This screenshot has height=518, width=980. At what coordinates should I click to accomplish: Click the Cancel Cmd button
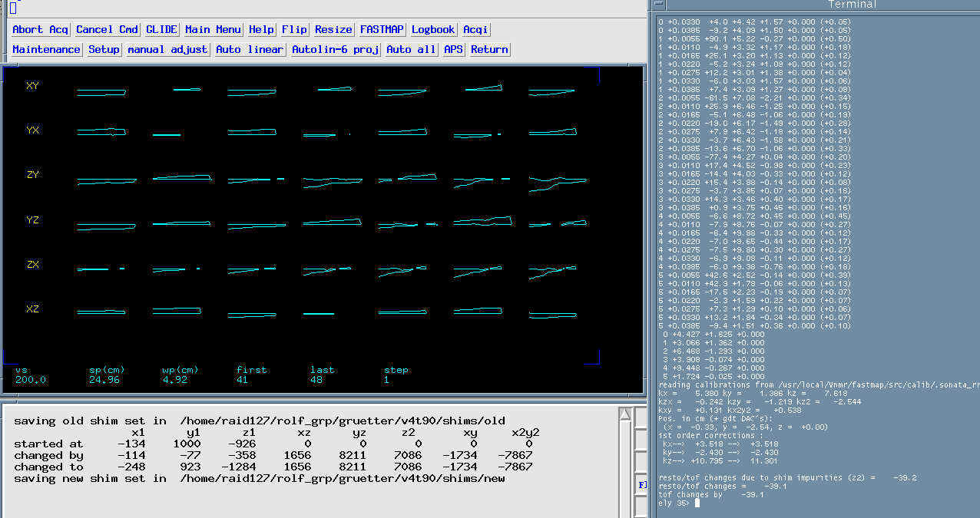tap(107, 29)
